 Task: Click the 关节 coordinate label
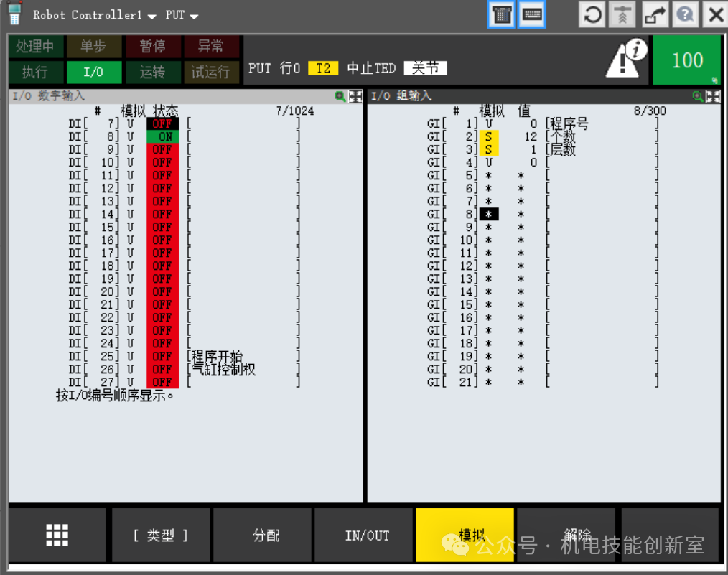coord(425,68)
